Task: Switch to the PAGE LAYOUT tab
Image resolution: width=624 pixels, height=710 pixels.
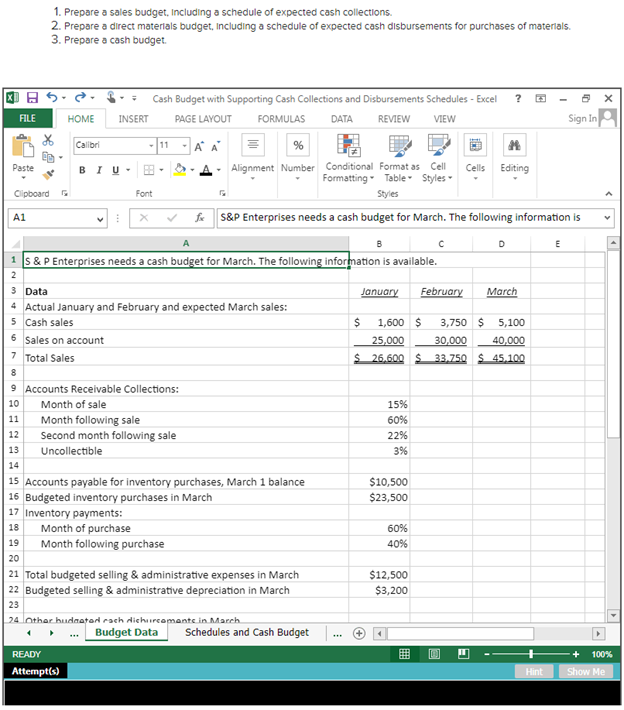Action: pos(203,119)
